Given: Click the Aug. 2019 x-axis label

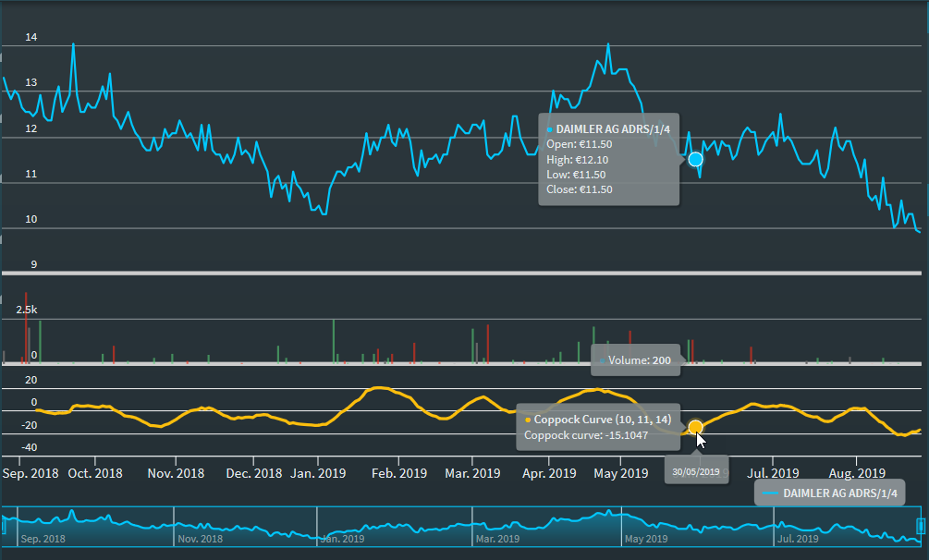Looking at the screenshot, I should point(857,473).
